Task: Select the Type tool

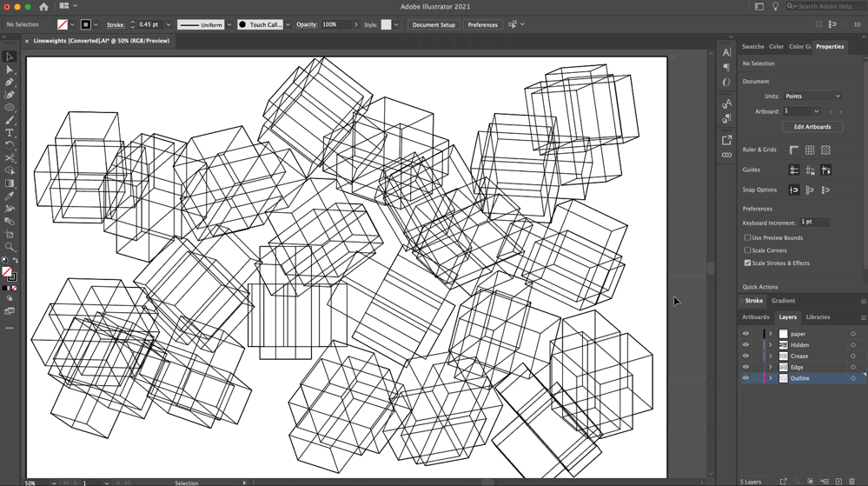Action: 10,133
